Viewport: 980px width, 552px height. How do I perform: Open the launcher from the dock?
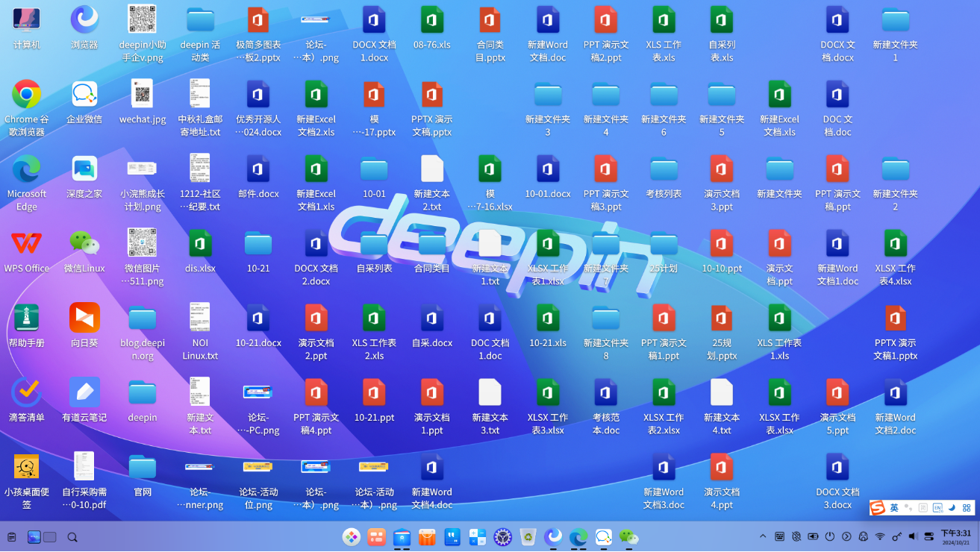coord(351,536)
